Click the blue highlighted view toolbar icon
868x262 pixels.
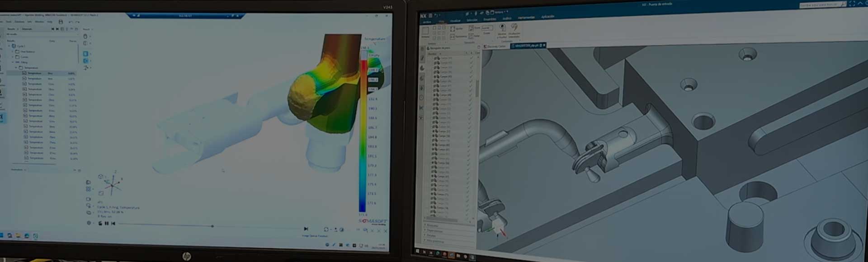[85, 54]
